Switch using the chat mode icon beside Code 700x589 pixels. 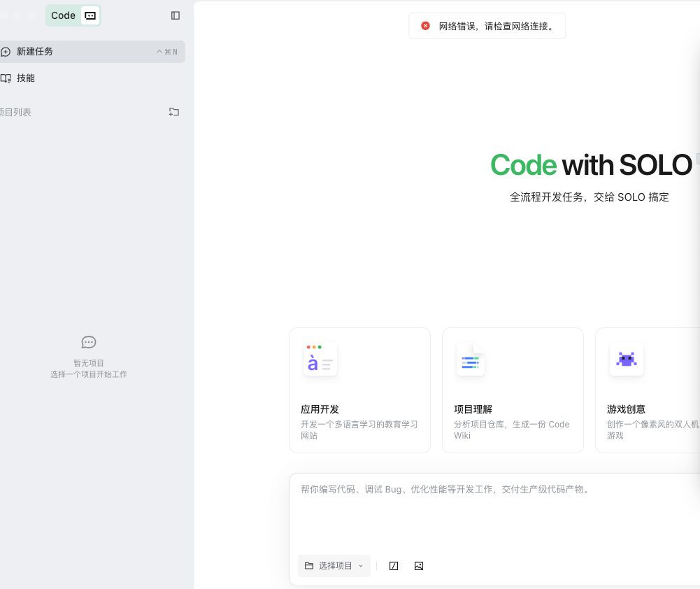click(x=90, y=15)
